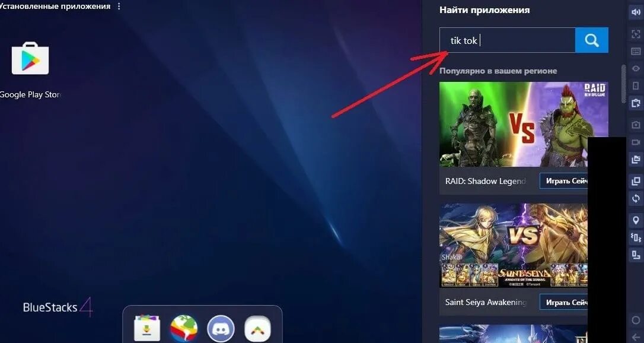Click the partially visible third game banner
This screenshot has height=343, width=644.
[514, 334]
